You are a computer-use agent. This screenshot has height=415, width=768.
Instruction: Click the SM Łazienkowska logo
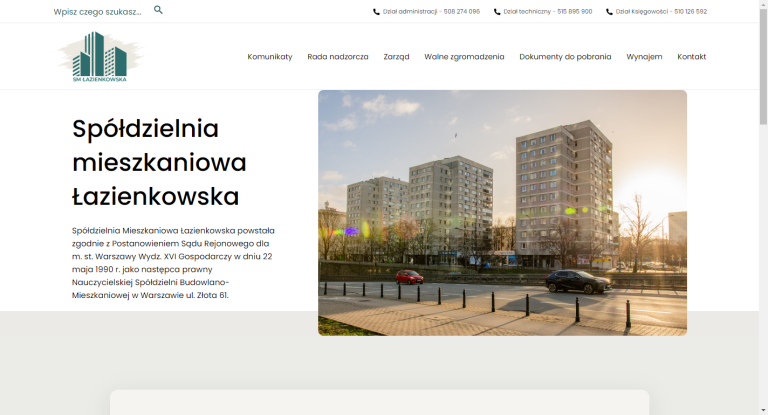tap(100, 57)
